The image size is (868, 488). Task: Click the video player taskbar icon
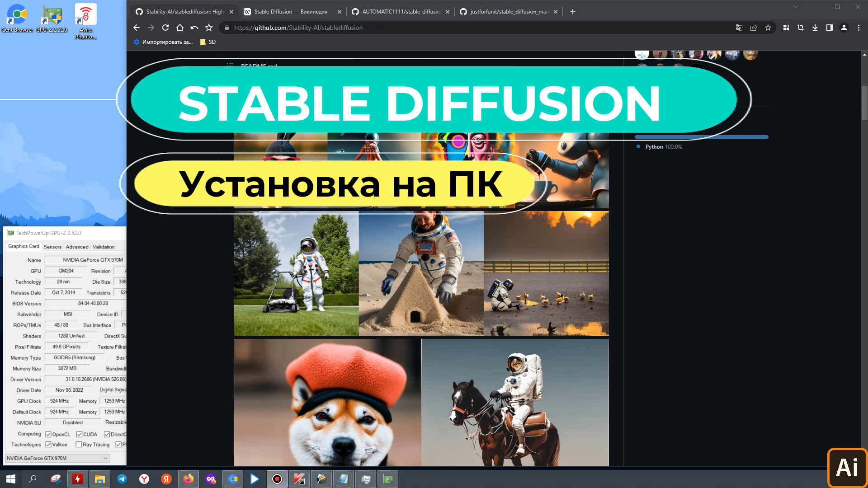[x=255, y=479]
